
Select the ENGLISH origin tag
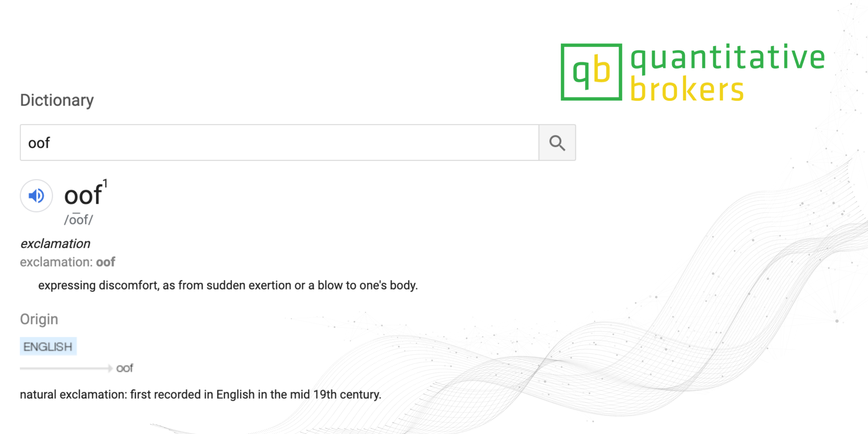pos(48,346)
